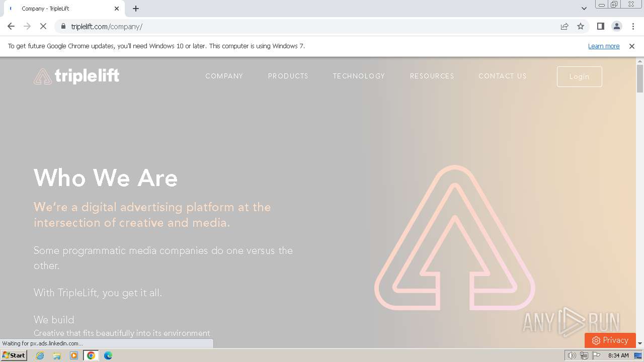Viewport: 644px width, 362px height.
Task: Open the Windows Start menu
Action: pyautogui.click(x=14, y=355)
